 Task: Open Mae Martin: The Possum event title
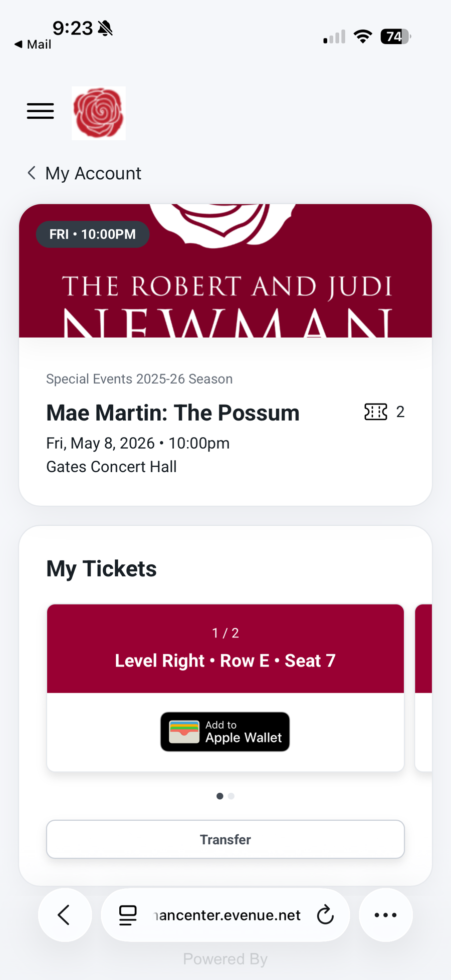click(173, 413)
